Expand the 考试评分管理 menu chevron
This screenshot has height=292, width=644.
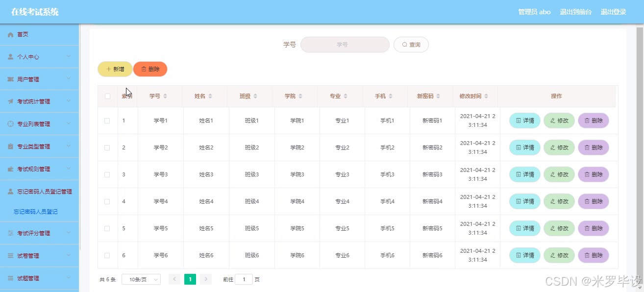[x=69, y=233]
